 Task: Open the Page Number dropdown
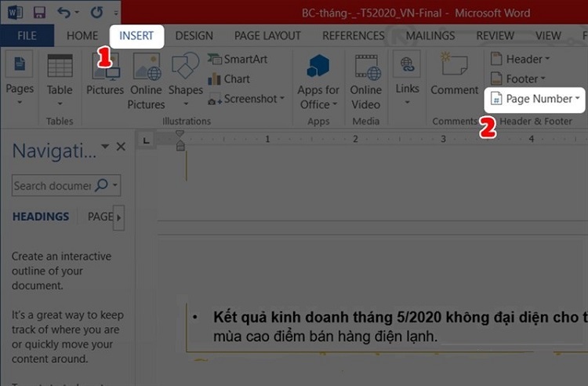535,99
